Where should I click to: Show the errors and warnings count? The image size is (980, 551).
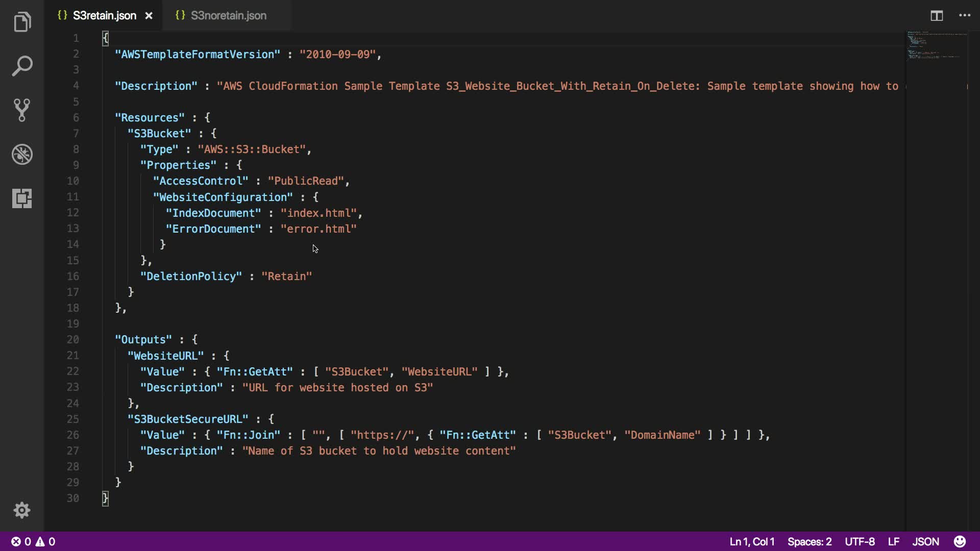[x=33, y=541]
